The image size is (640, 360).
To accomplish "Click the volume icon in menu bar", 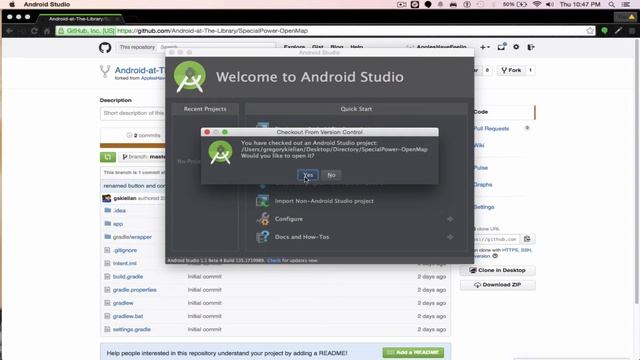I will [550, 4].
